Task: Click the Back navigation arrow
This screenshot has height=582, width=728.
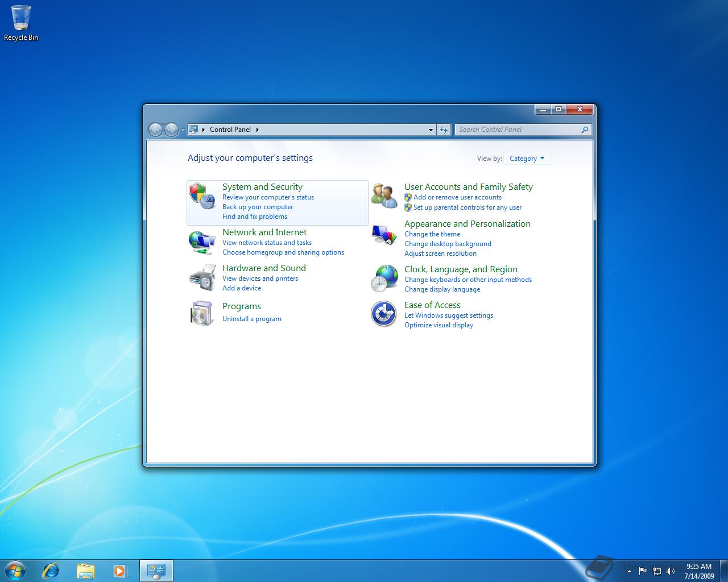Action: pyautogui.click(x=155, y=130)
